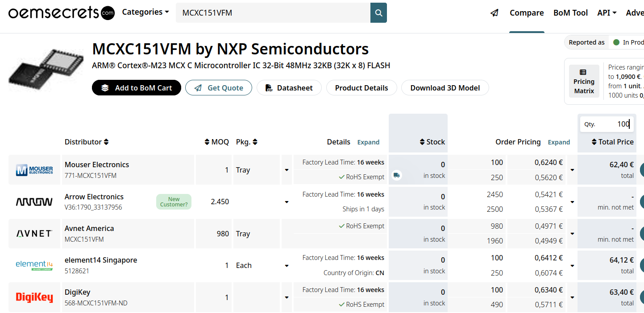Open the API dropdown menu
This screenshot has width=644, height=313.
coord(607,13)
